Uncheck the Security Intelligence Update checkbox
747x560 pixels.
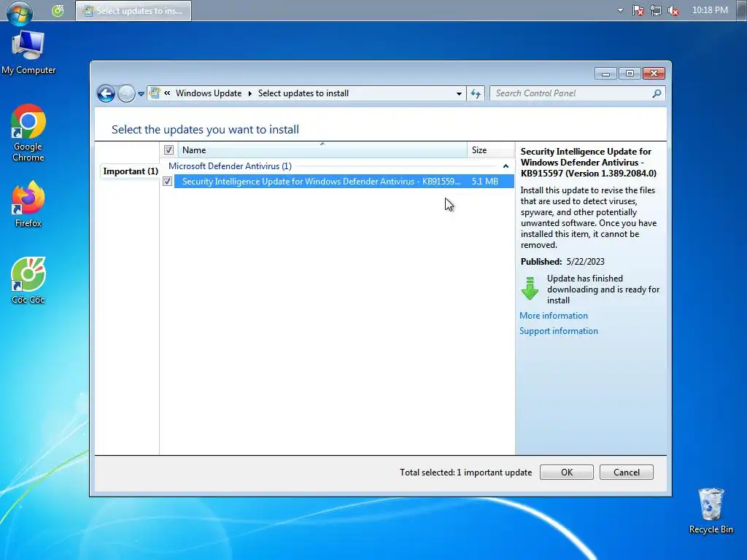click(x=167, y=182)
